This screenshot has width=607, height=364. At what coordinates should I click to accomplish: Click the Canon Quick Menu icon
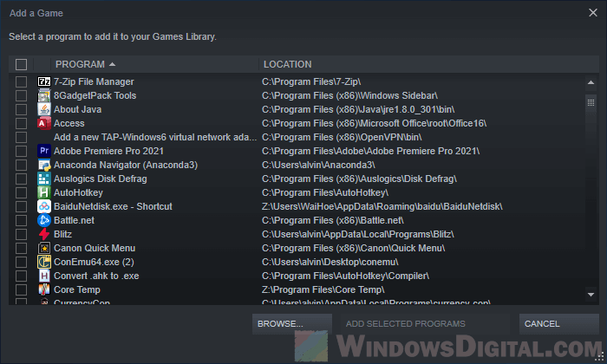(x=44, y=248)
